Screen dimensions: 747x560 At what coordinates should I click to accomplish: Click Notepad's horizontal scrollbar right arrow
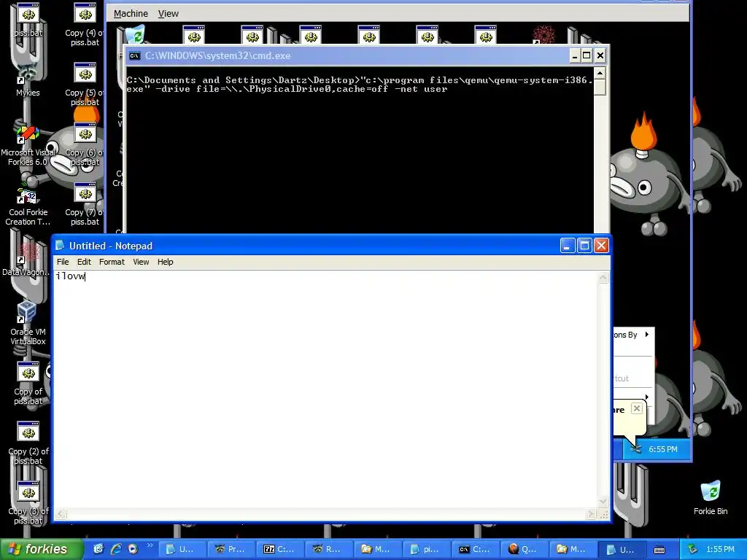click(x=591, y=514)
